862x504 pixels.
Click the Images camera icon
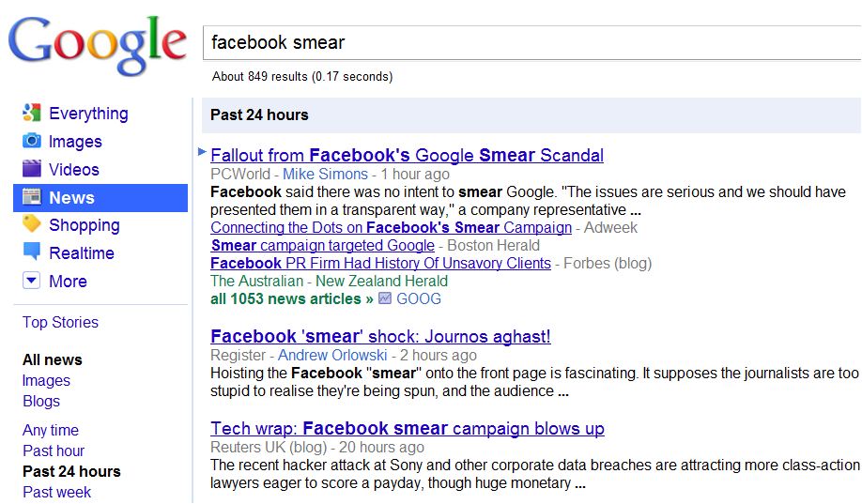[32, 141]
